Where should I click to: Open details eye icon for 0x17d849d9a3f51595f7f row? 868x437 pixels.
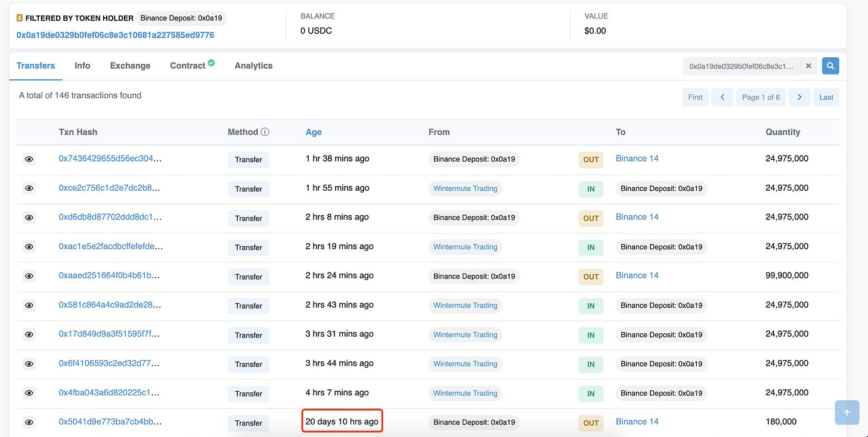pos(29,334)
